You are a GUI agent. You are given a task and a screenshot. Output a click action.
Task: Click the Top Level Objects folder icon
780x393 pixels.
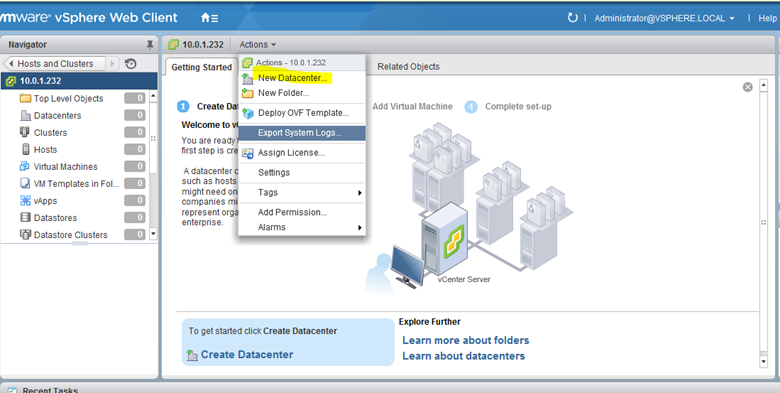pos(25,98)
